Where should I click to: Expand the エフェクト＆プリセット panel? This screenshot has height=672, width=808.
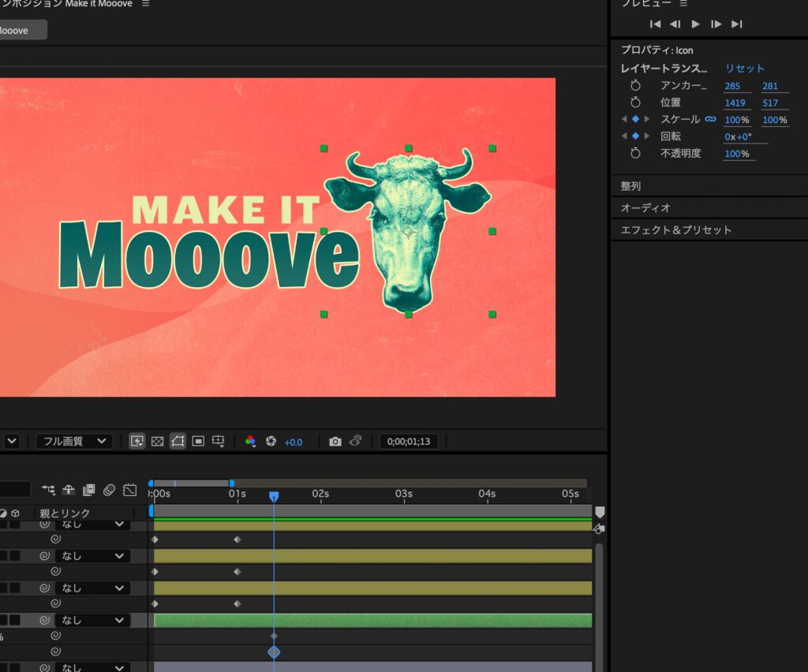[x=676, y=230]
